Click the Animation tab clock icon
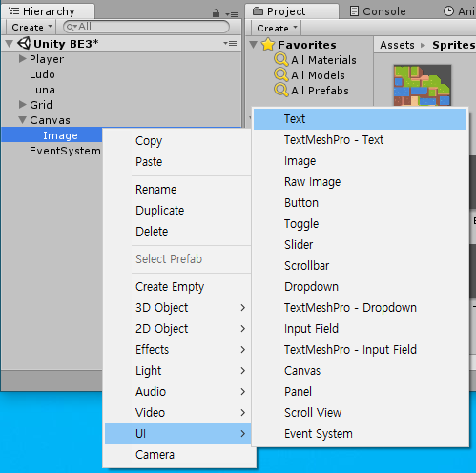 pyautogui.click(x=448, y=11)
